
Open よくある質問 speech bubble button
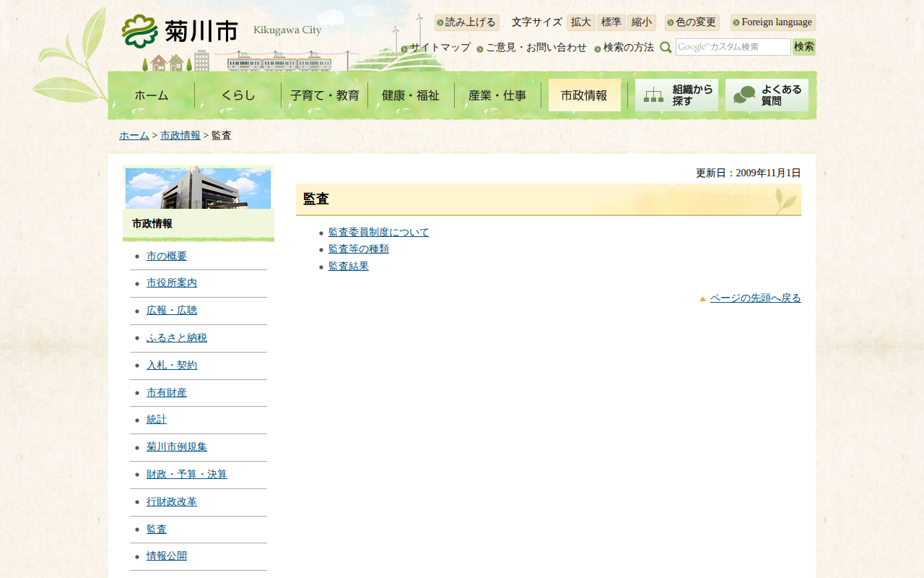(767, 95)
